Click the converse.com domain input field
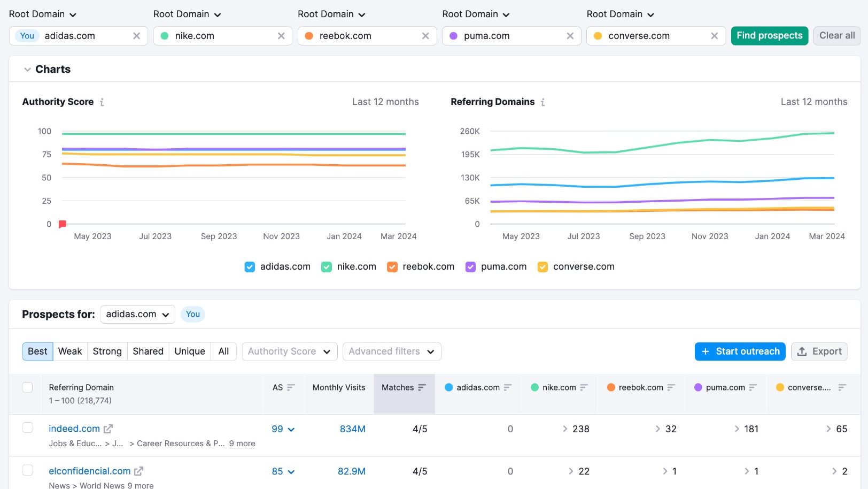Viewport: 868px width, 489px height. click(656, 36)
